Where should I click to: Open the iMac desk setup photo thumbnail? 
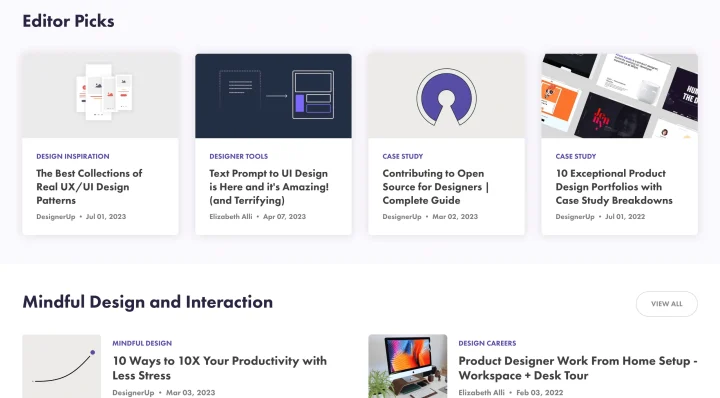point(408,366)
